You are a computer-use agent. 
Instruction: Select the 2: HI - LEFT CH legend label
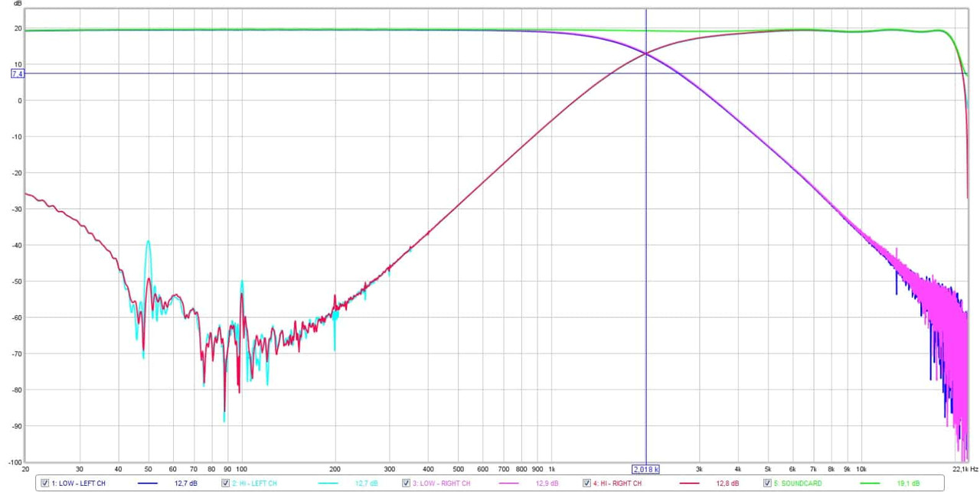pyautogui.click(x=255, y=484)
